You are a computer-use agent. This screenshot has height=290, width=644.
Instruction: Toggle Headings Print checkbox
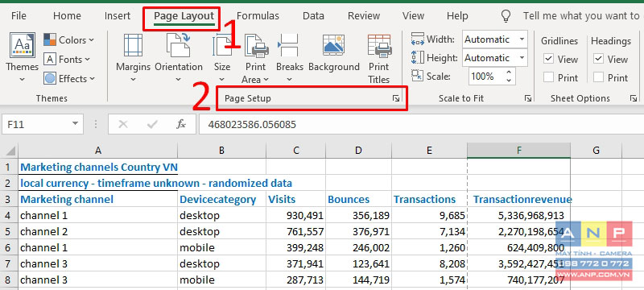coord(598,77)
